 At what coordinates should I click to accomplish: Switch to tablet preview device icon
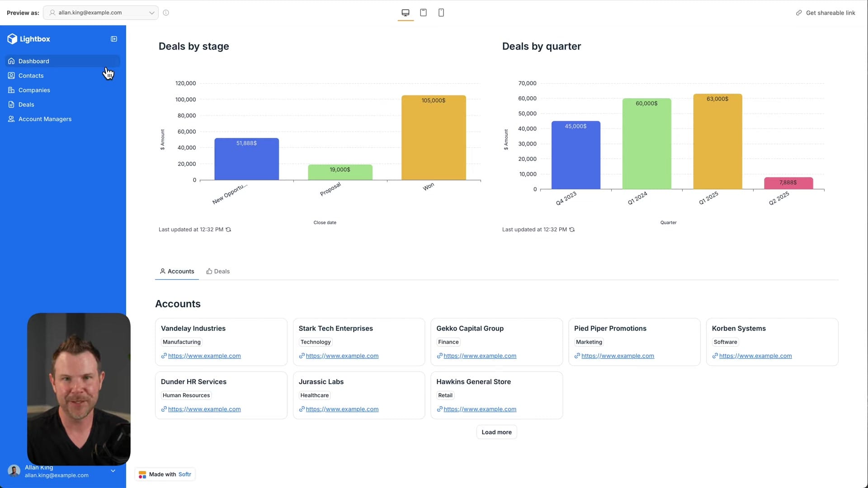423,13
